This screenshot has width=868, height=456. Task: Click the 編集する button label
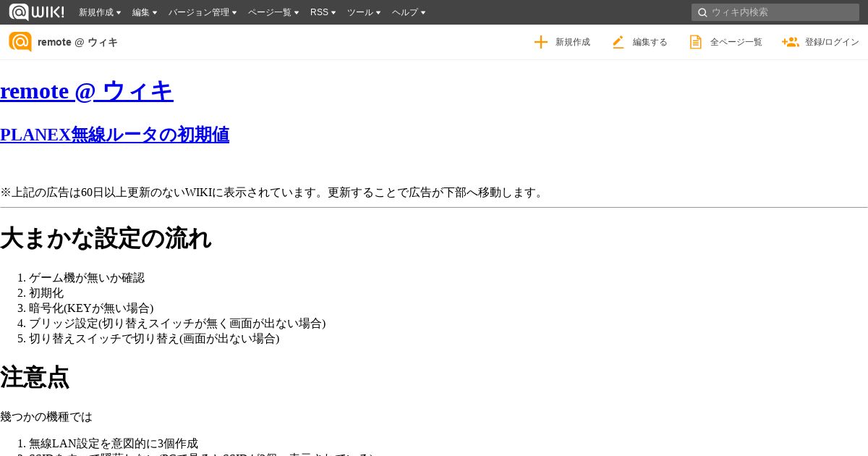click(650, 42)
